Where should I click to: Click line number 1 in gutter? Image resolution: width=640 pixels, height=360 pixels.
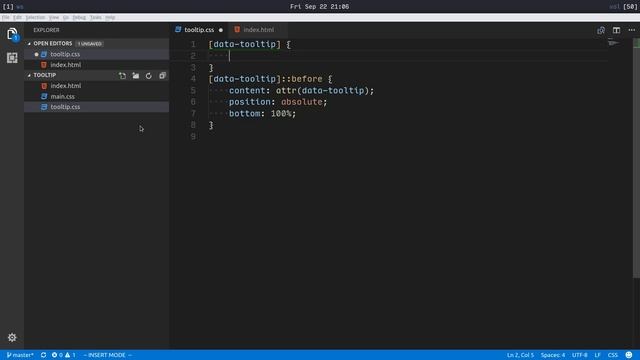[x=193, y=44]
